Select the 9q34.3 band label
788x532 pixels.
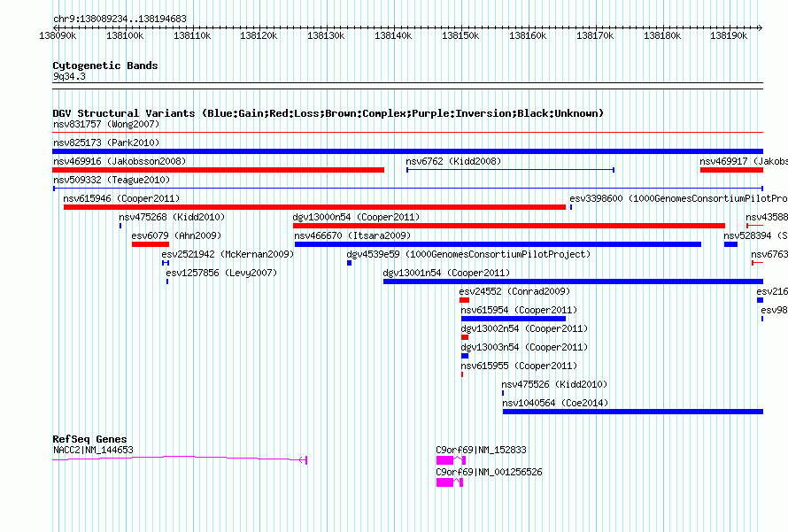[69, 76]
